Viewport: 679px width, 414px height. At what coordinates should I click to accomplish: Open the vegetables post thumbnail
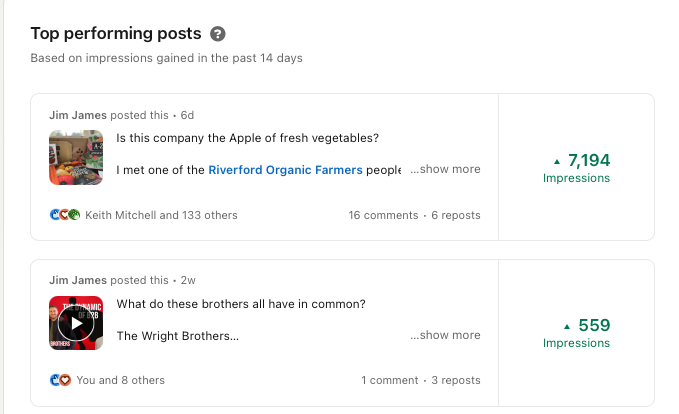coord(76,158)
